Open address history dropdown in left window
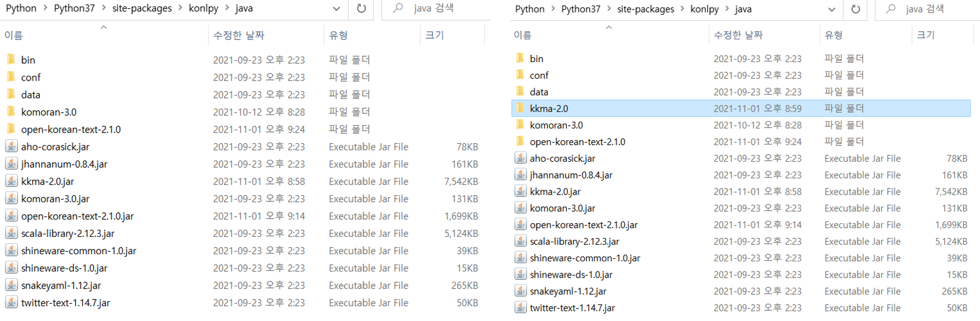Screen dimensions: 980x321 (336, 9)
